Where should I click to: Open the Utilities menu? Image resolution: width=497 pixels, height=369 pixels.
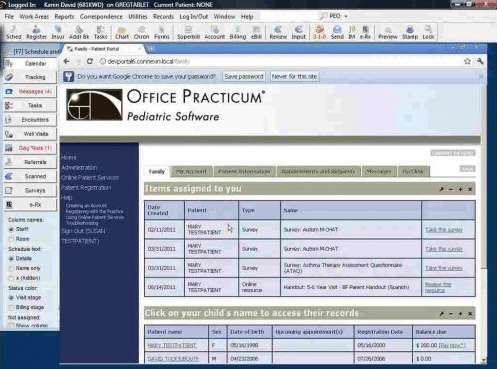click(138, 17)
